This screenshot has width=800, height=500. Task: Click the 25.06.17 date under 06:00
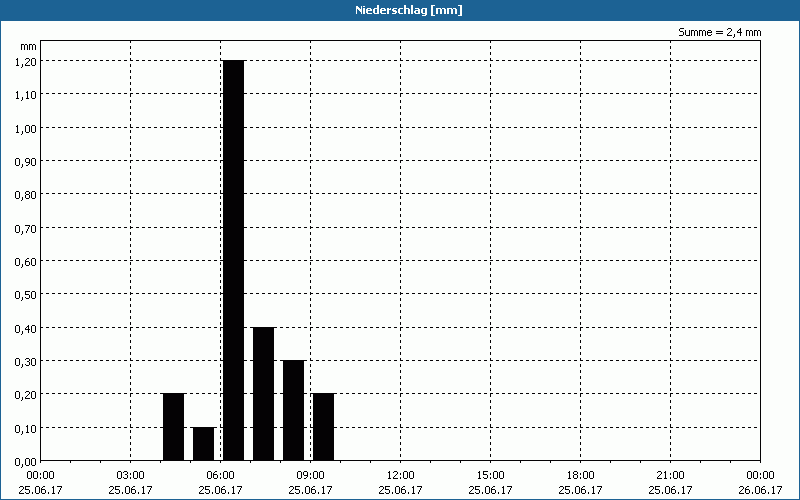coord(220,490)
